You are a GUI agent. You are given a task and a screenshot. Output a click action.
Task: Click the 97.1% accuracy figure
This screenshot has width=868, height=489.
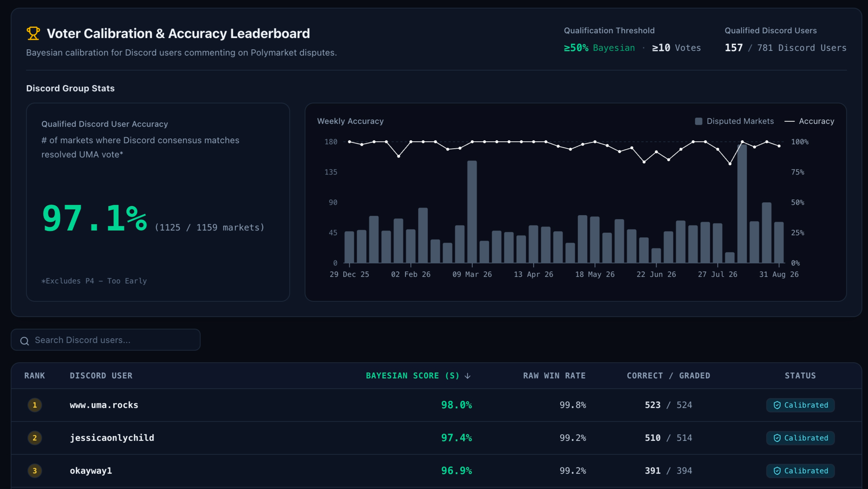click(x=95, y=218)
